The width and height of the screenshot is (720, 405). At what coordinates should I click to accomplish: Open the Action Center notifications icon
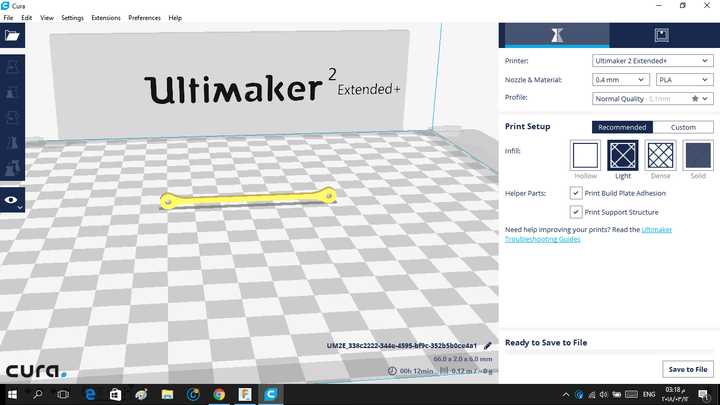703,395
